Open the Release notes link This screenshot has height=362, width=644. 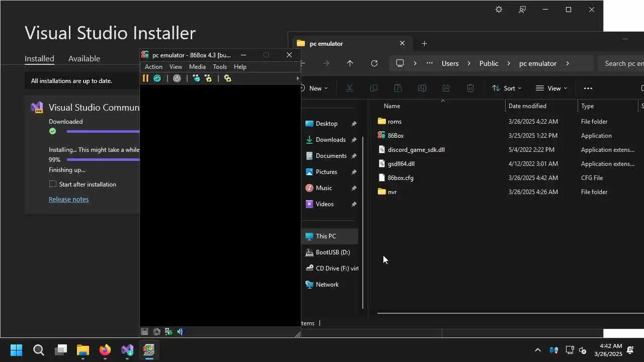68,199
